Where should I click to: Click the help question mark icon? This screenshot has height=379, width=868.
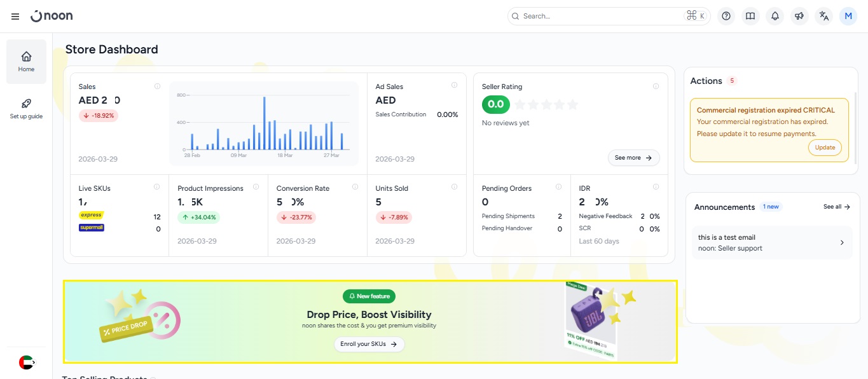pyautogui.click(x=726, y=17)
